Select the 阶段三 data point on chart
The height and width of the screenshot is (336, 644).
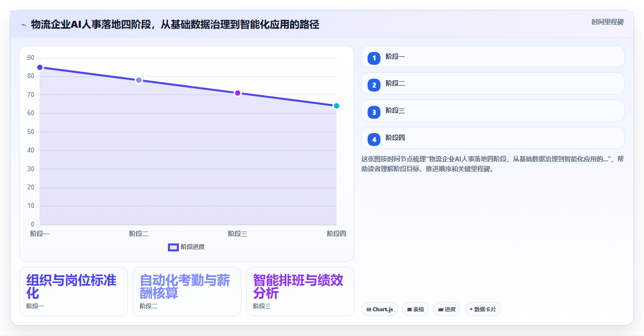coord(238,93)
